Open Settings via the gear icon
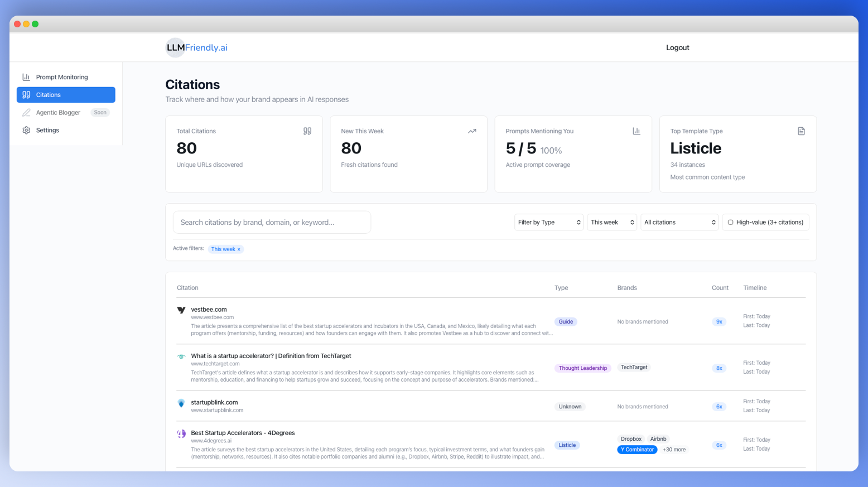 coord(26,130)
